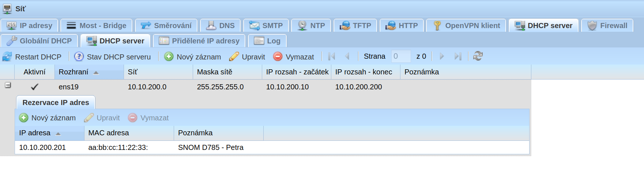Open Přidělené IP adresy sub-tab
The width and height of the screenshot is (644, 178).
point(199,41)
